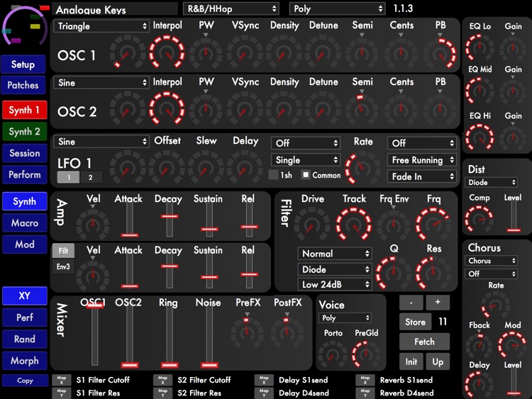Go to the Patches page
532x399 pixels.
point(23,85)
